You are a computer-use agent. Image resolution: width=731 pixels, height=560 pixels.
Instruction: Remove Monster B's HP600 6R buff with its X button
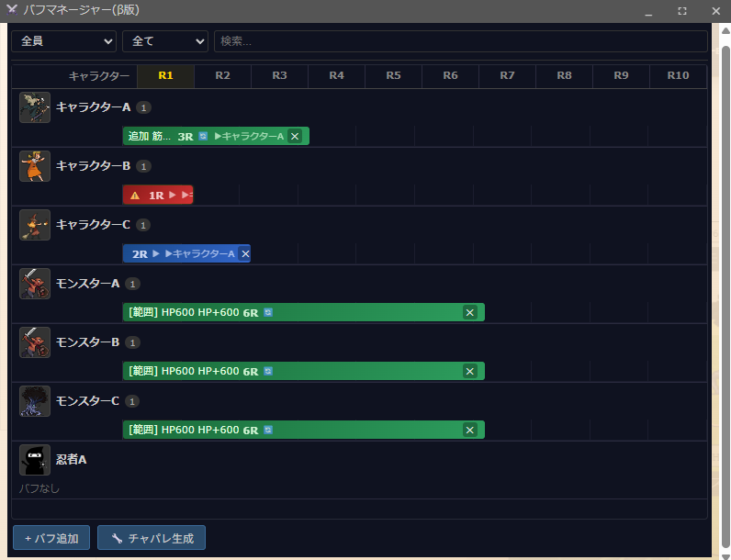tap(469, 371)
